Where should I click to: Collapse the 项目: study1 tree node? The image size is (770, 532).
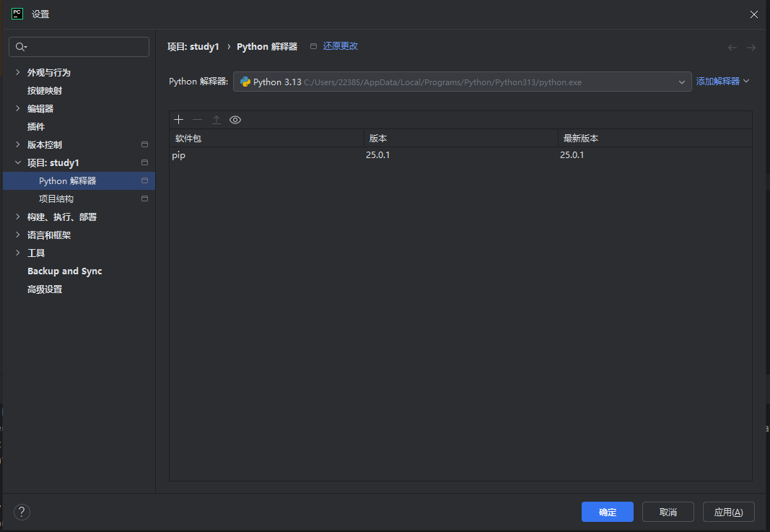click(x=17, y=162)
